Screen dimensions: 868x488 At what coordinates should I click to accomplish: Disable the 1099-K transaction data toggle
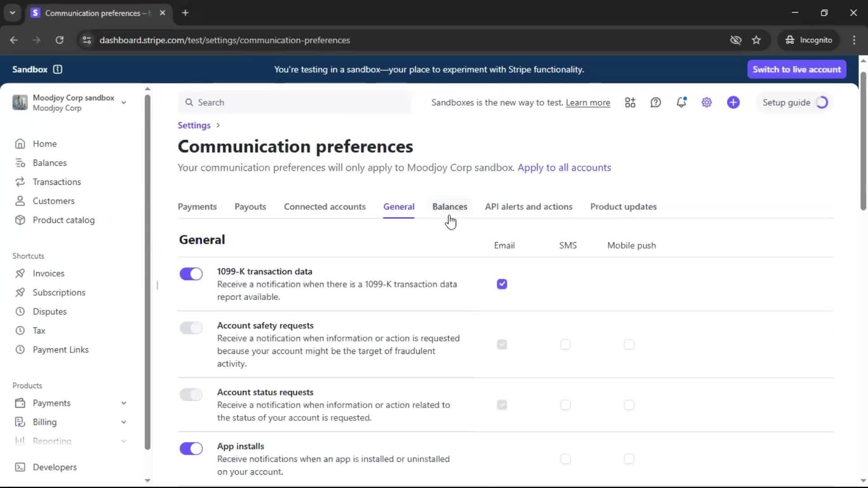(191, 274)
